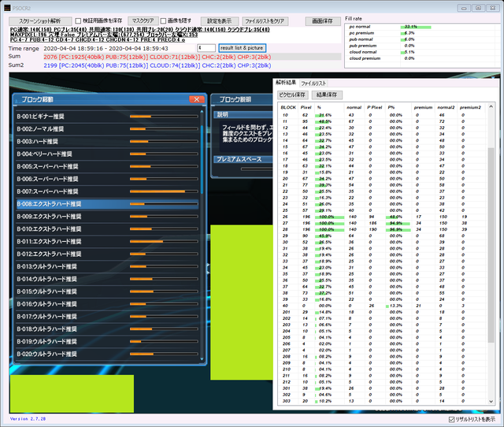The width and height of the screenshot is (504, 427).
Task: Click the ピクセル保存 button
Action: coord(292,95)
